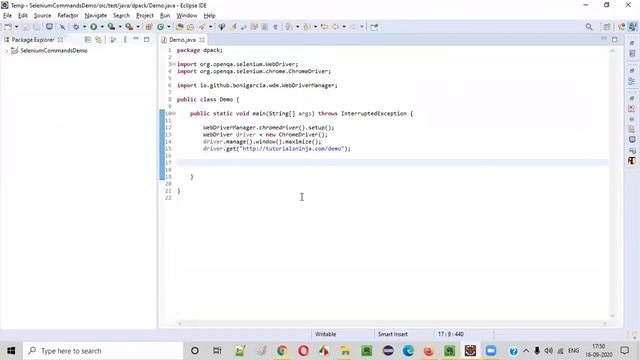
Task: Click the New Java Class icon
Action: click(160, 27)
